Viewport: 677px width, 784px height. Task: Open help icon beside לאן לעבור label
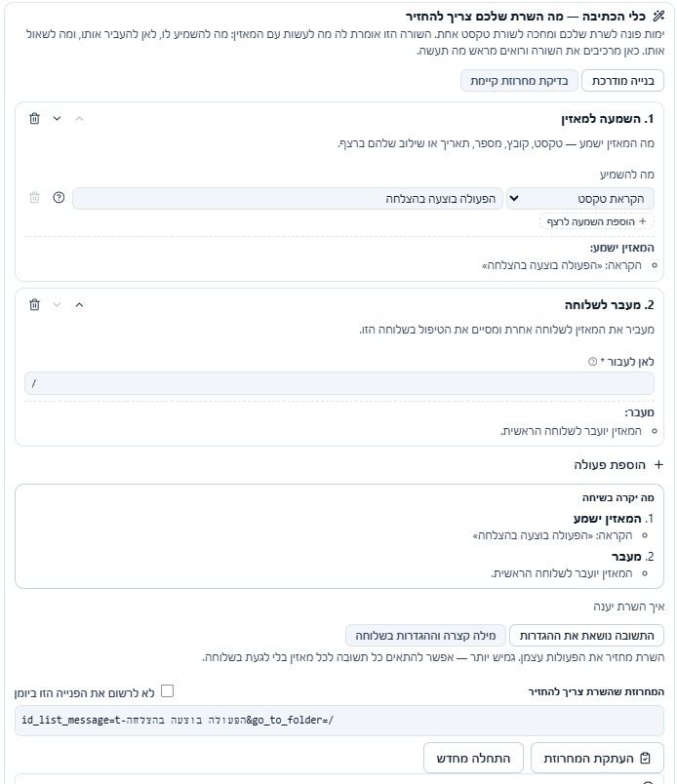[592, 362]
